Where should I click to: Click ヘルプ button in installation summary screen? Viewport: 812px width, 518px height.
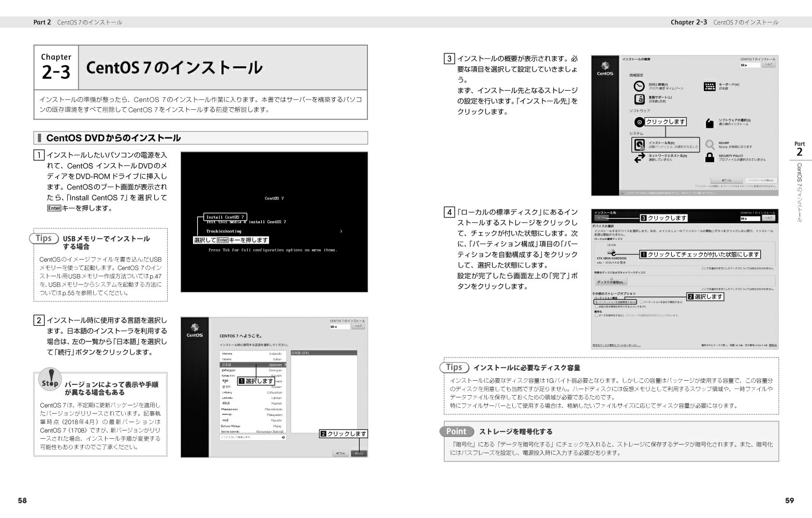tap(769, 64)
